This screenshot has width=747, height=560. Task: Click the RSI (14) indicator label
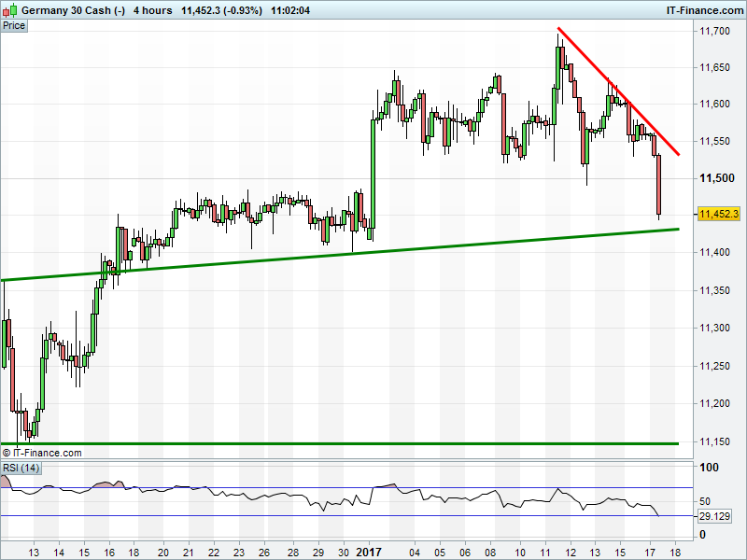[x=21, y=469]
